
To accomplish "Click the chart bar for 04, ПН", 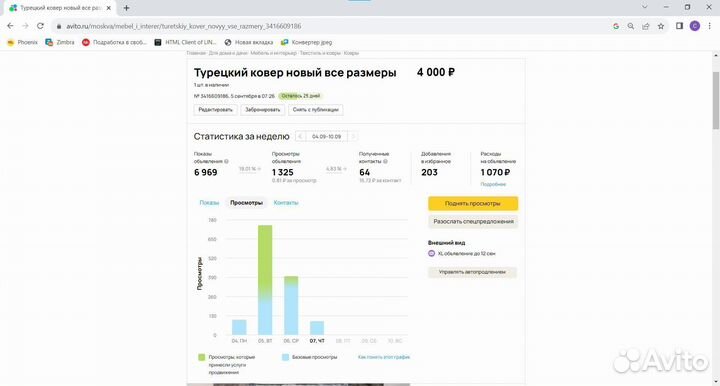I will tap(239, 327).
